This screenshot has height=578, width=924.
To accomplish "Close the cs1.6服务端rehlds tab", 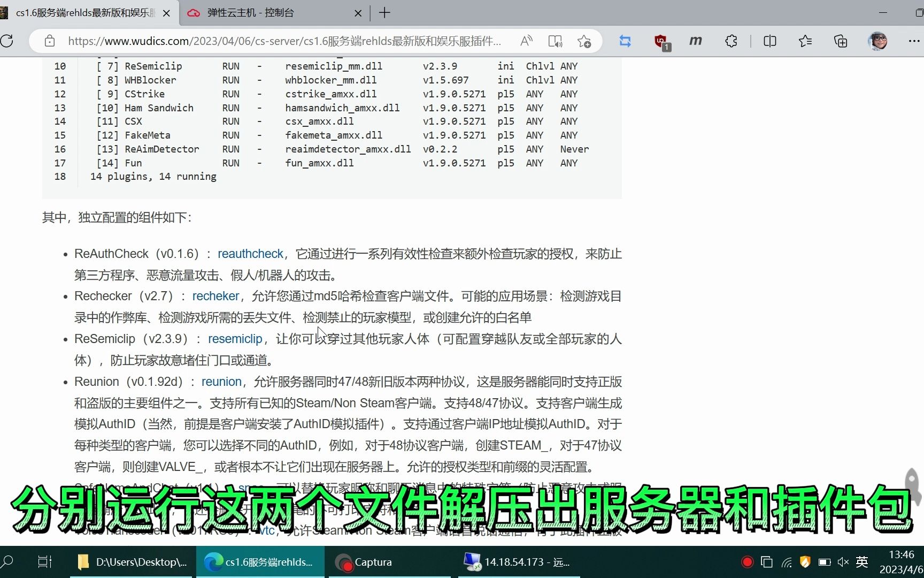I will [166, 13].
